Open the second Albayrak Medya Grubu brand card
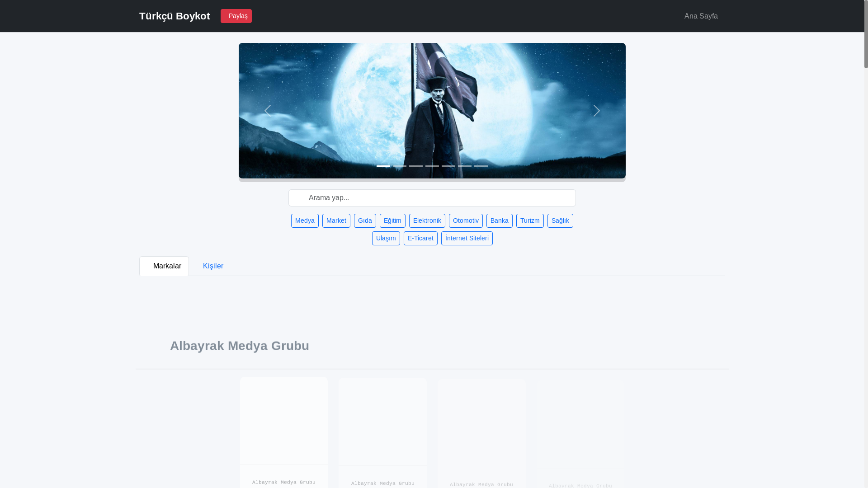The height and width of the screenshot is (488, 868). pos(382,433)
